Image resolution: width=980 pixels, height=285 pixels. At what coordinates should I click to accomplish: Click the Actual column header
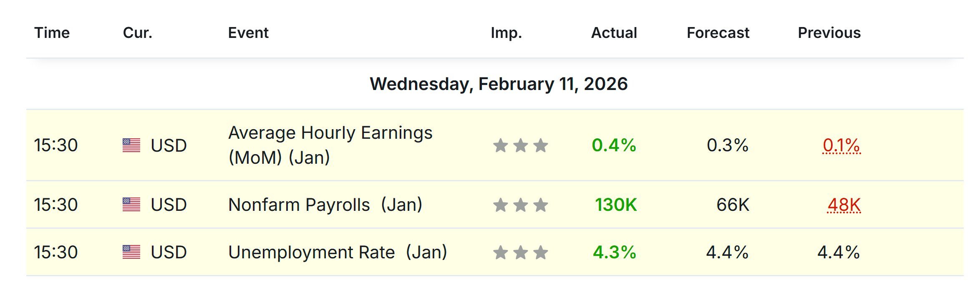(614, 32)
